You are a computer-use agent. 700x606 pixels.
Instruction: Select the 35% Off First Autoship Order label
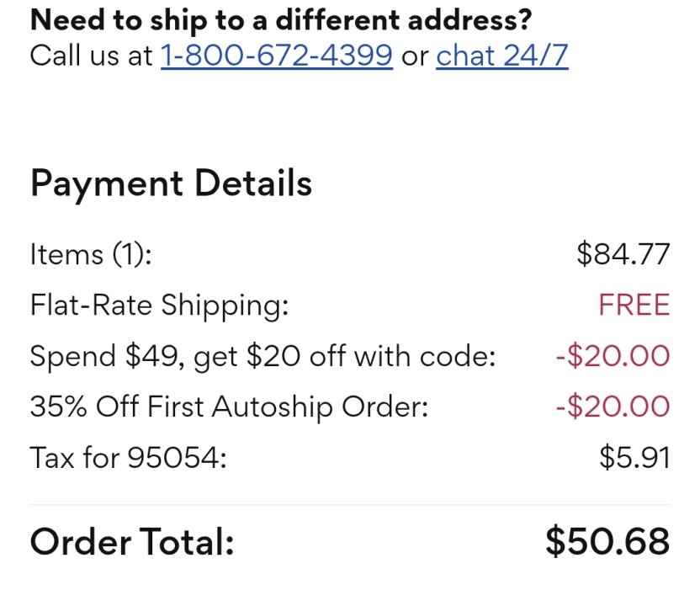tap(229, 407)
